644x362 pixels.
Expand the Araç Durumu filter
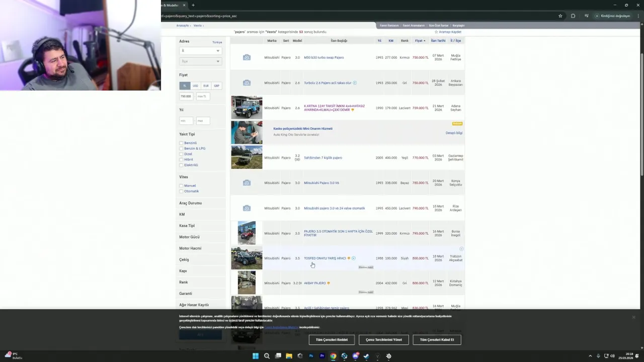pyautogui.click(x=191, y=203)
